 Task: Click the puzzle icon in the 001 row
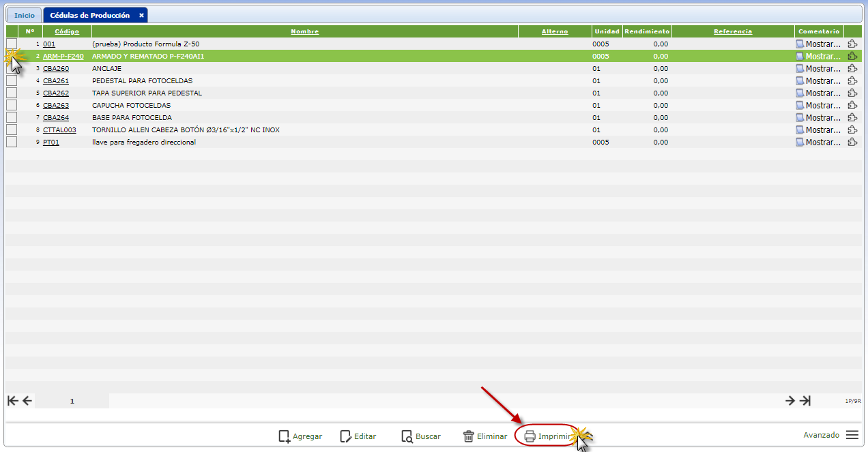[x=852, y=44]
